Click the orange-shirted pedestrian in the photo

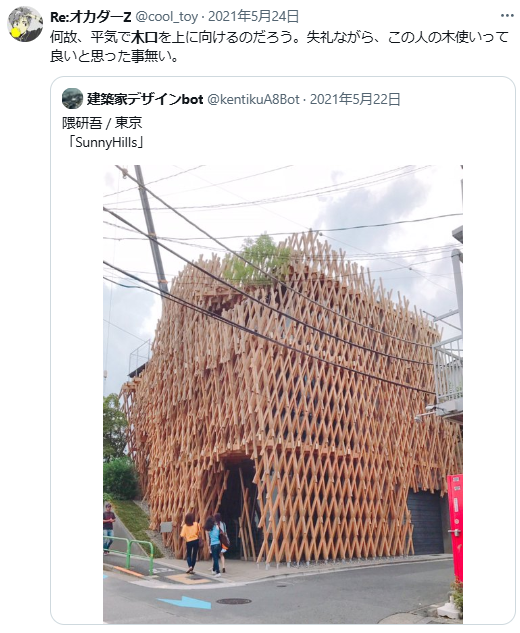coord(191,543)
